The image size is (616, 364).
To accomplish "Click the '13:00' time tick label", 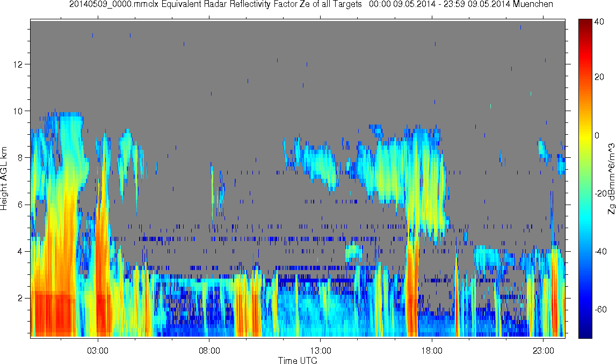I will click(x=321, y=351).
